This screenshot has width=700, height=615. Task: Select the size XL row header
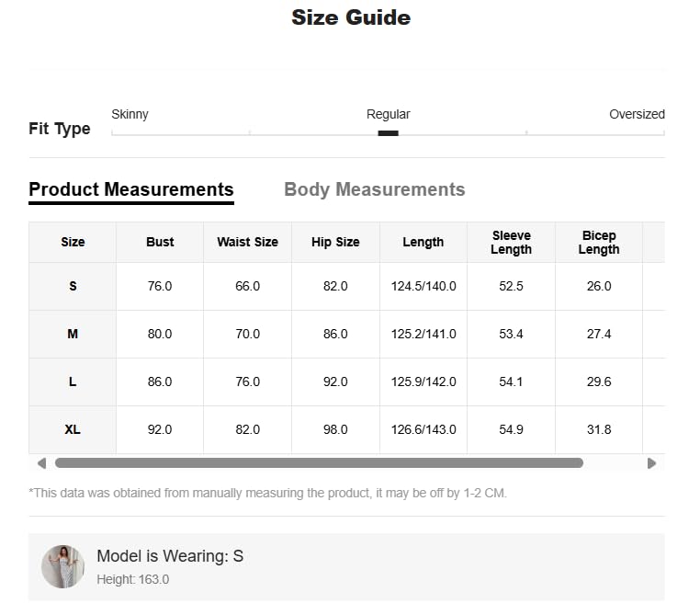pyautogui.click(x=73, y=429)
